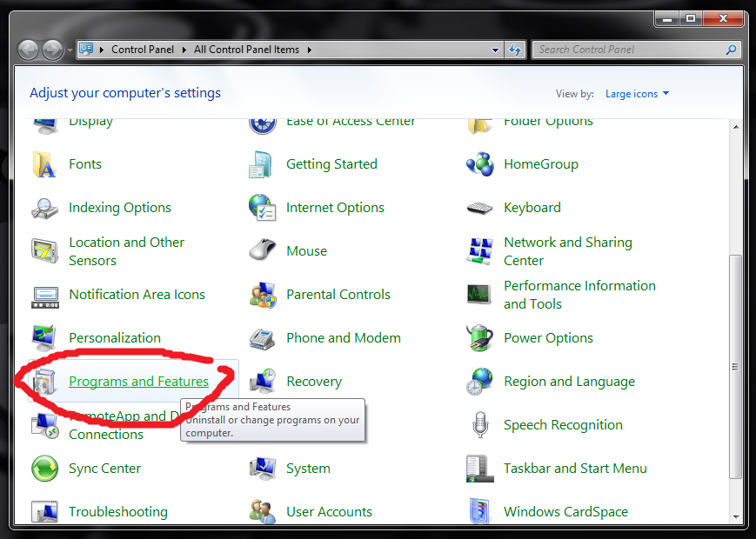The image size is (756, 539).
Task: Click the Parental Controls icon
Action: click(262, 295)
